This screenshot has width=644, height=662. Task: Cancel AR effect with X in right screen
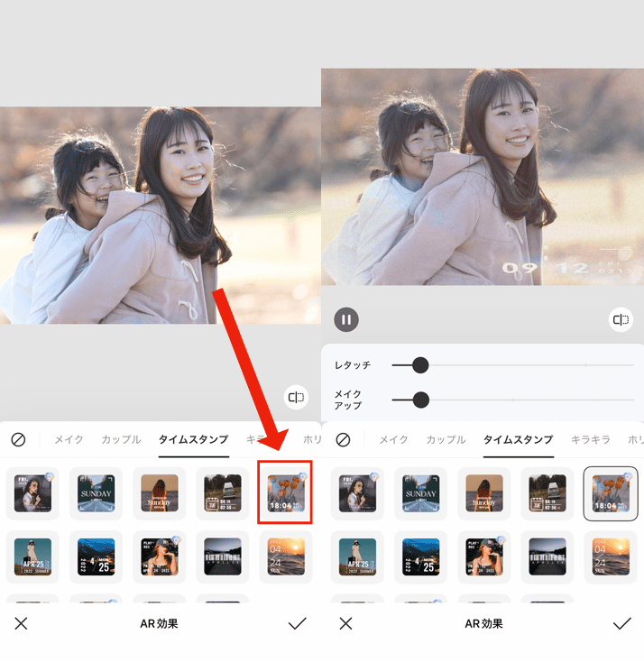tap(345, 623)
